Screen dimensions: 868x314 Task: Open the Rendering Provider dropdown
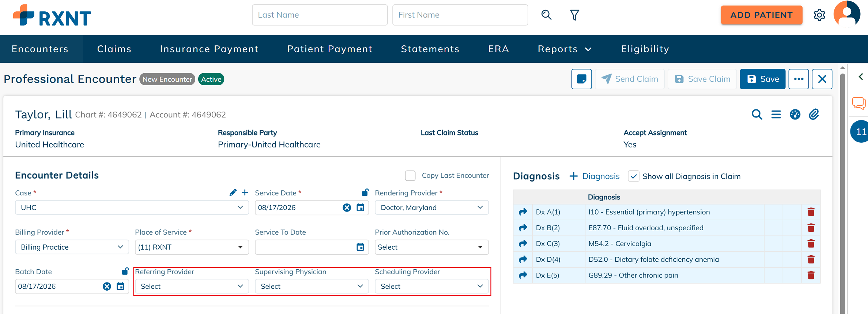[432, 208]
